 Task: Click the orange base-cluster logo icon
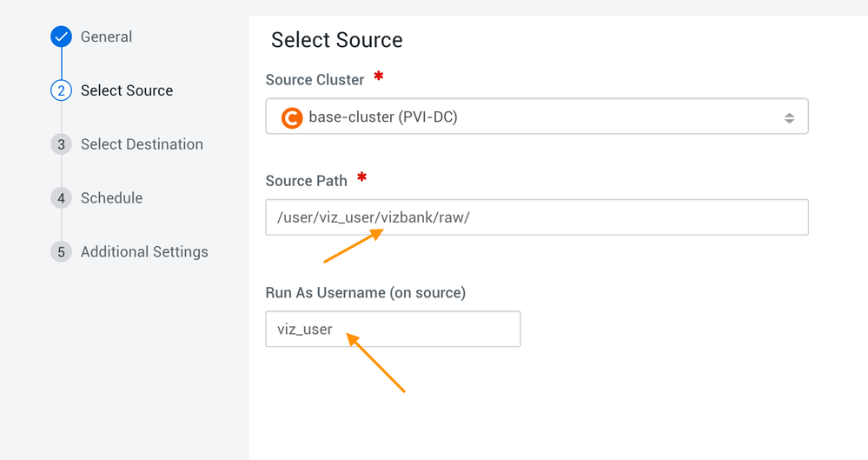[292, 117]
